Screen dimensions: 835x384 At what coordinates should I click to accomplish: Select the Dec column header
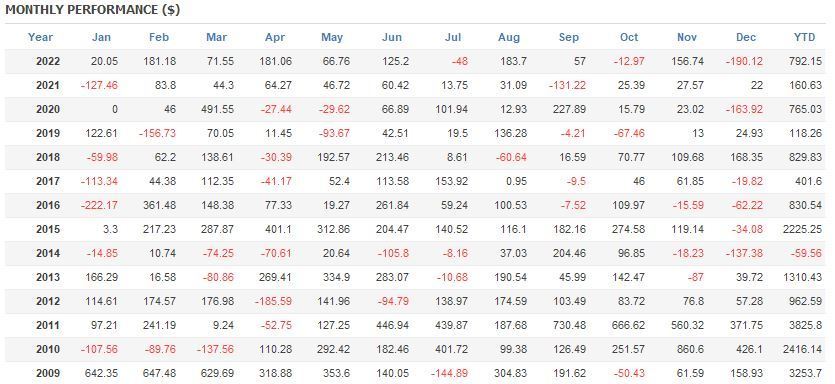(746, 37)
